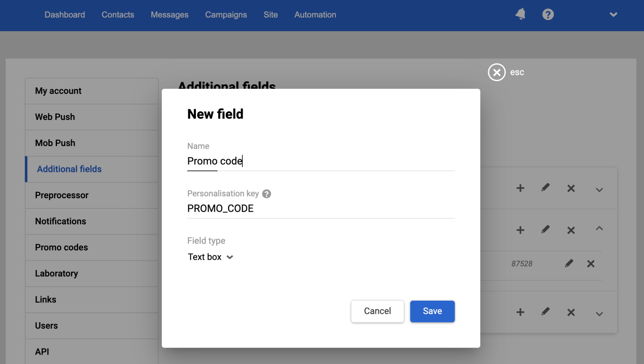Click the pencil icon next to 87528
644x364 pixels.
569,264
